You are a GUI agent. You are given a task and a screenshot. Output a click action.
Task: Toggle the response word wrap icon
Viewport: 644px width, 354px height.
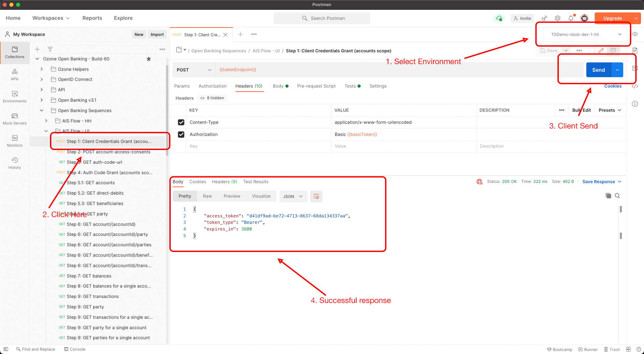coord(316,196)
